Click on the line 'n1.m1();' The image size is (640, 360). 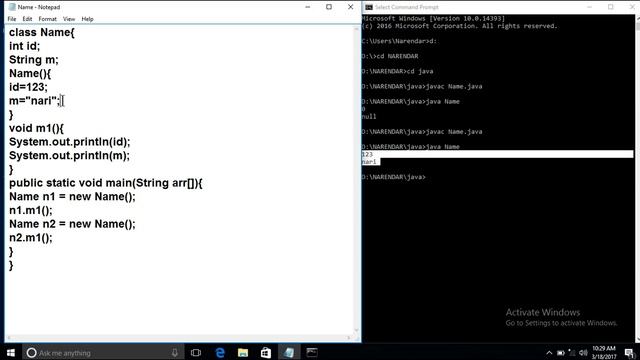coord(31,210)
